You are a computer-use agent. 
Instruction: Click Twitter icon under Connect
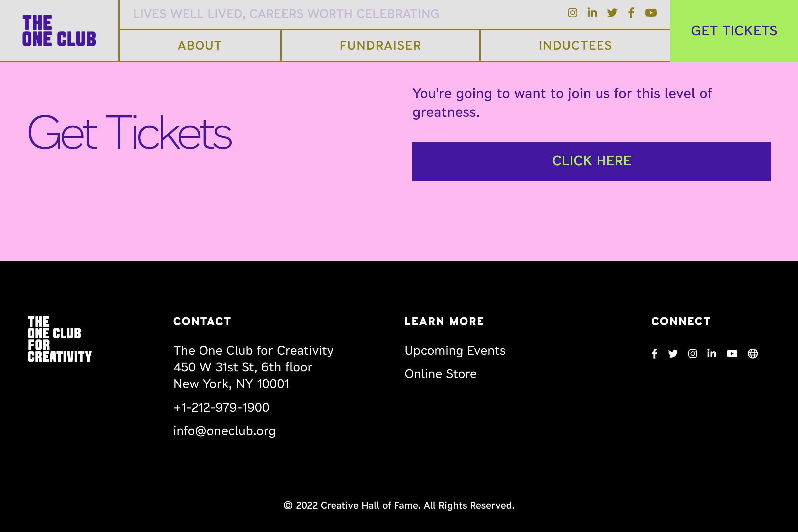click(x=673, y=354)
